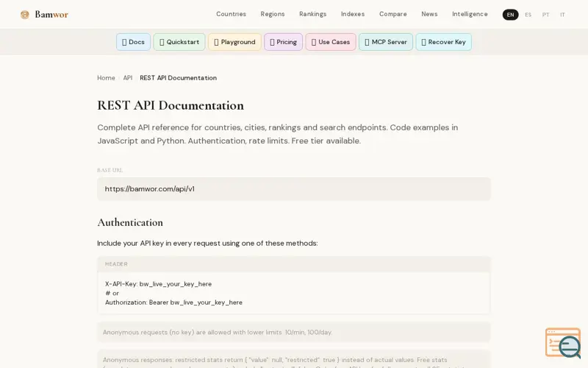
Task: Click the Recover Key button
Action: [443, 42]
